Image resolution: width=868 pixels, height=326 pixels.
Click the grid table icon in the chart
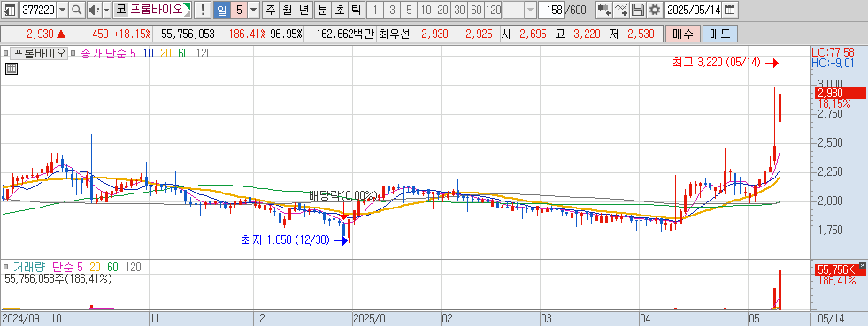(12, 69)
